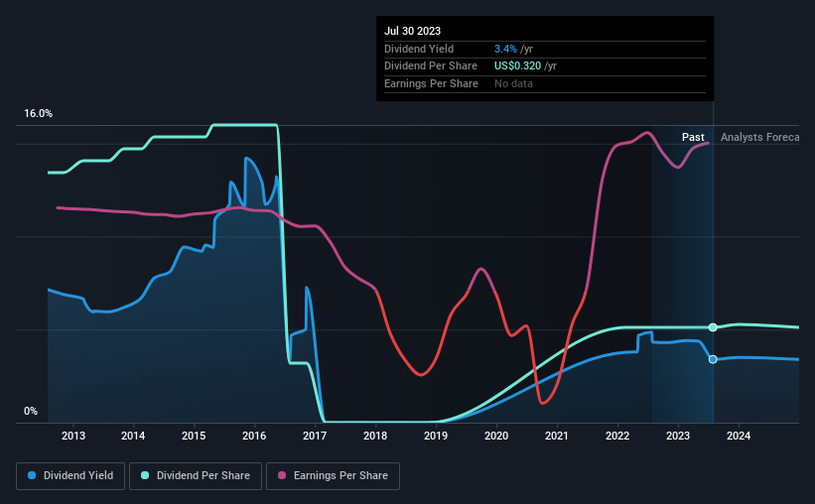
Task: Click the 0% y-axis label
Action: (31, 411)
